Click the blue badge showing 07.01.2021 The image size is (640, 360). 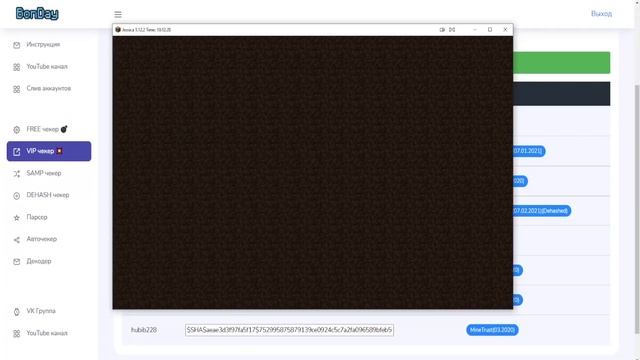tap(529, 151)
